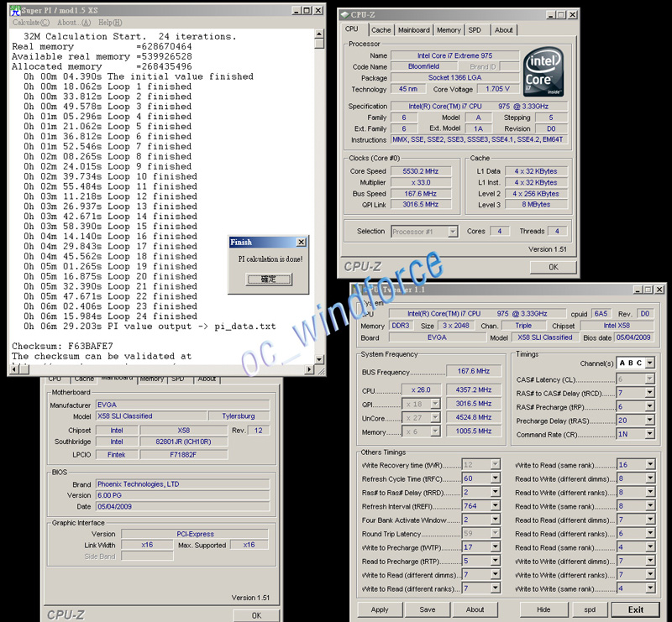Click the Core Voltage 1.705 V value
672x622 pixels.
pos(497,89)
